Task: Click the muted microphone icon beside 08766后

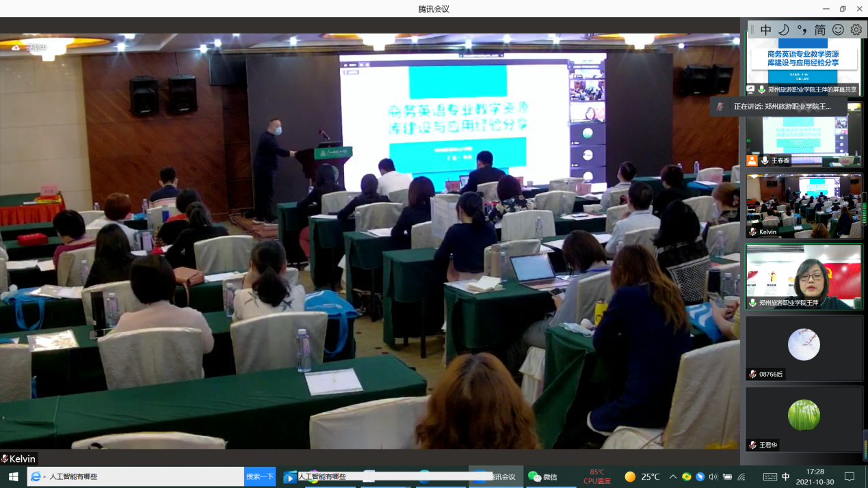Action: pyautogui.click(x=752, y=374)
